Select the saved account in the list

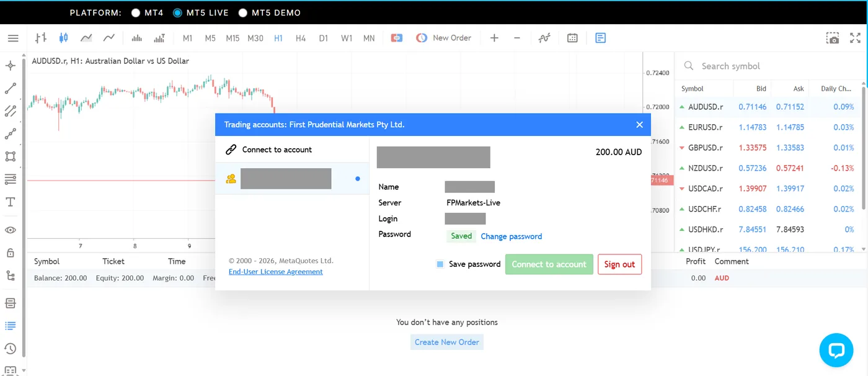[x=292, y=179]
